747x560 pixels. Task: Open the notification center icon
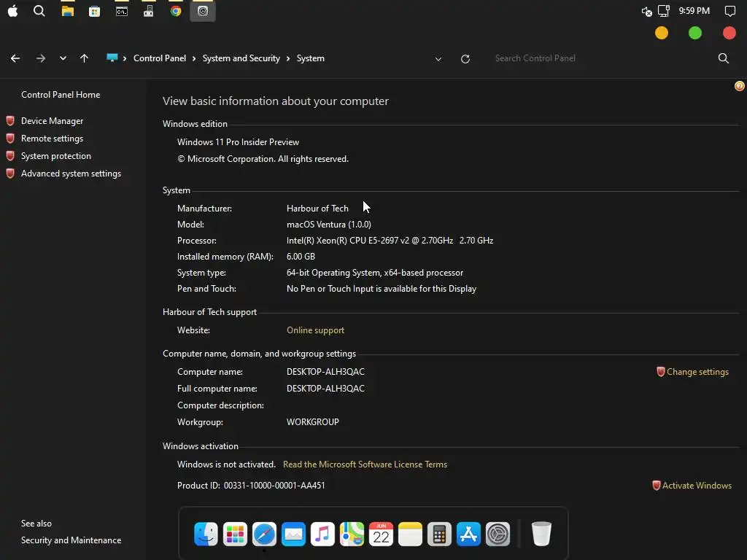(x=729, y=11)
